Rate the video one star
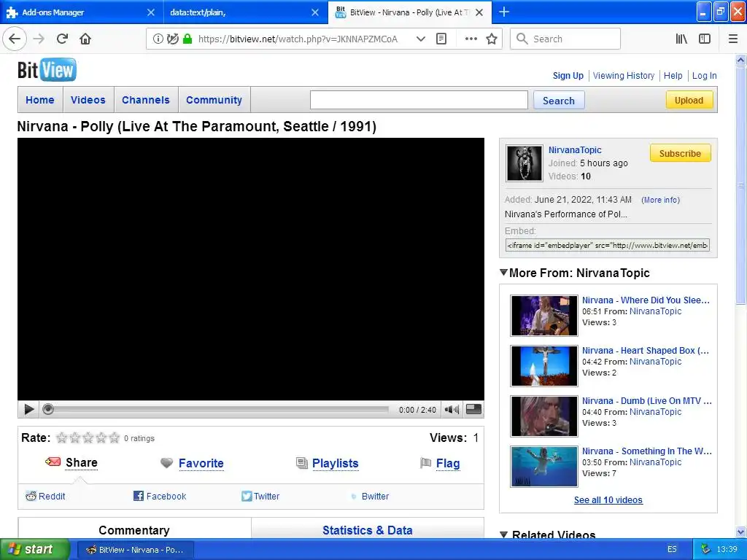 pos(61,437)
